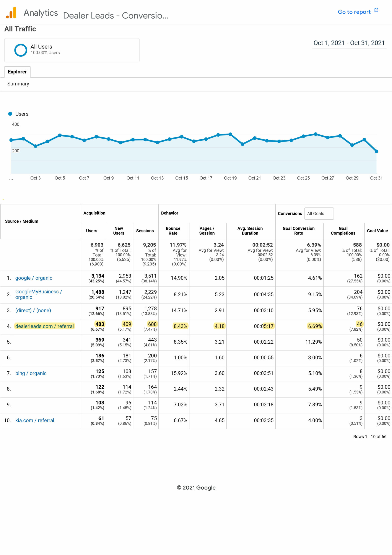Click the Oct 5 x-axis date label
Viewport: 392px width, 555px height.
click(x=60, y=178)
